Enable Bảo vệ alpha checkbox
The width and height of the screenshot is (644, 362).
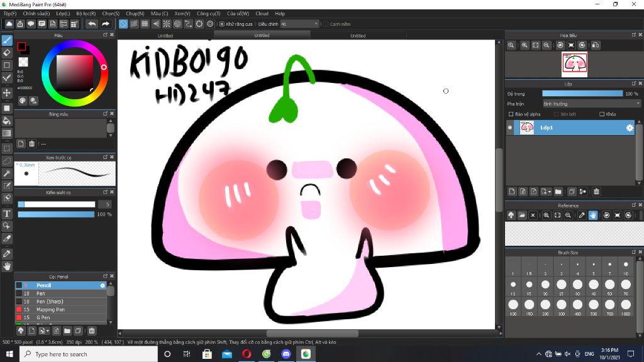[x=511, y=114]
